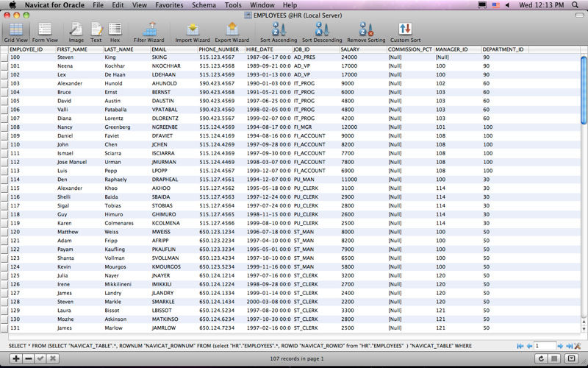Open Custom Sort options
This screenshot has width=588, height=368.
[x=405, y=32]
